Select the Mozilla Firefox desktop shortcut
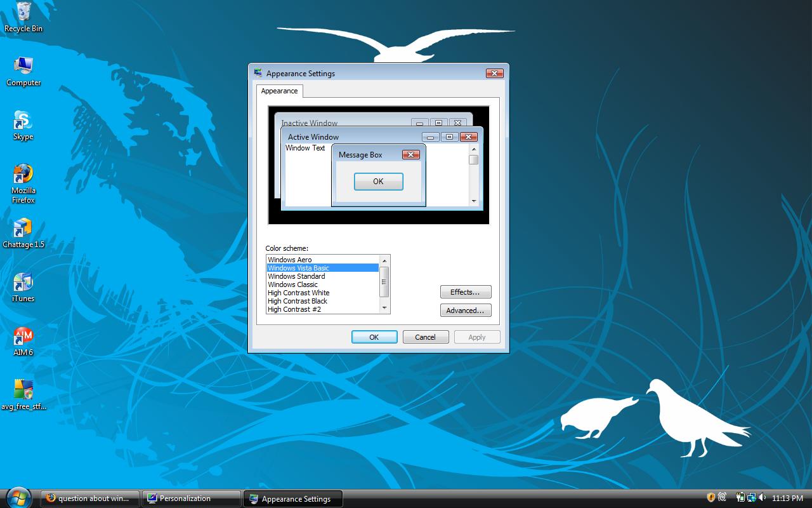 [x=23, y=184]
